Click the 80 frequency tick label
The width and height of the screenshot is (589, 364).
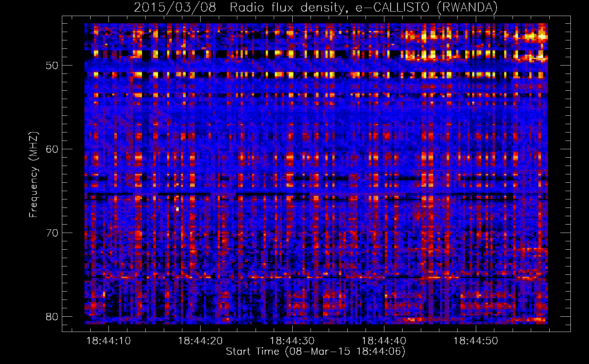pyautogui.click(x=52, y=317)
